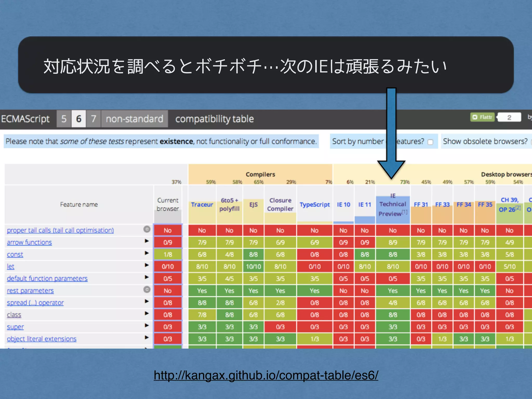Click the 'Show obsolete browsers?' label
The height and width of the screenshot is (399, 532).
(485, 141)
